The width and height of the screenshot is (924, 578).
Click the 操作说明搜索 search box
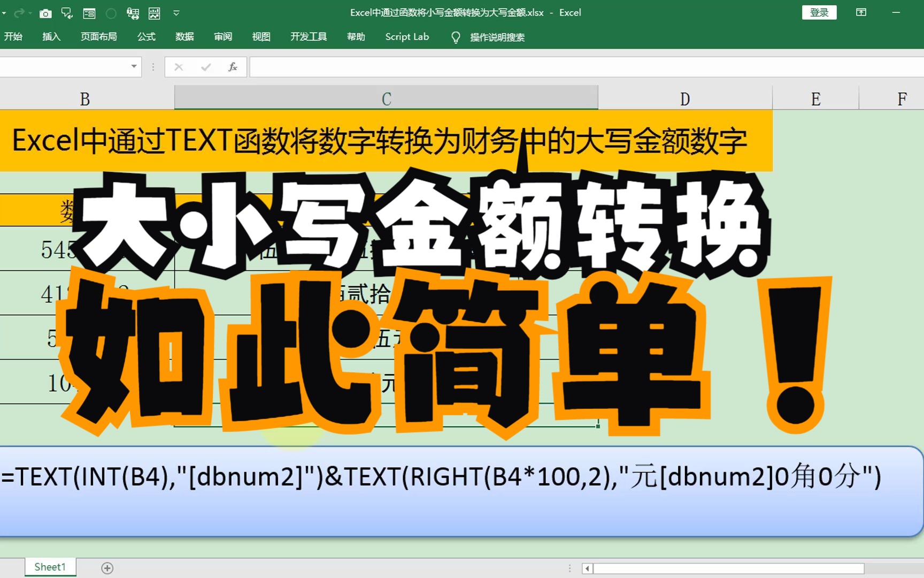click(x=497, y=37)
